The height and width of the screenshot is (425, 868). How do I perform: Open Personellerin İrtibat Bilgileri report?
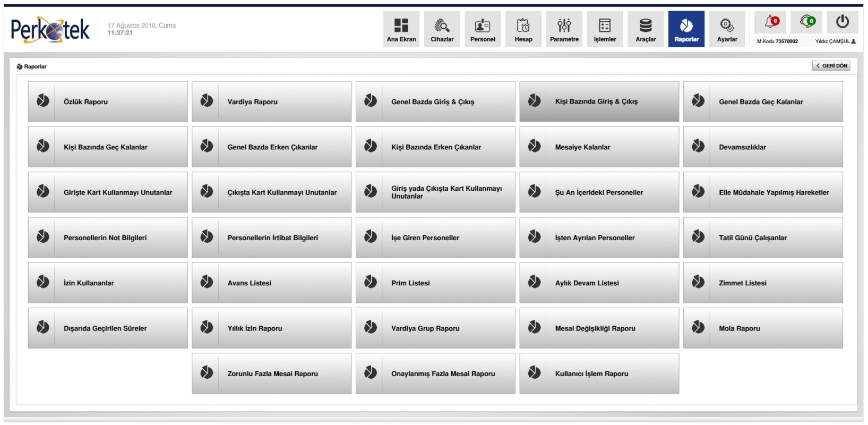[x=272, y=237]
